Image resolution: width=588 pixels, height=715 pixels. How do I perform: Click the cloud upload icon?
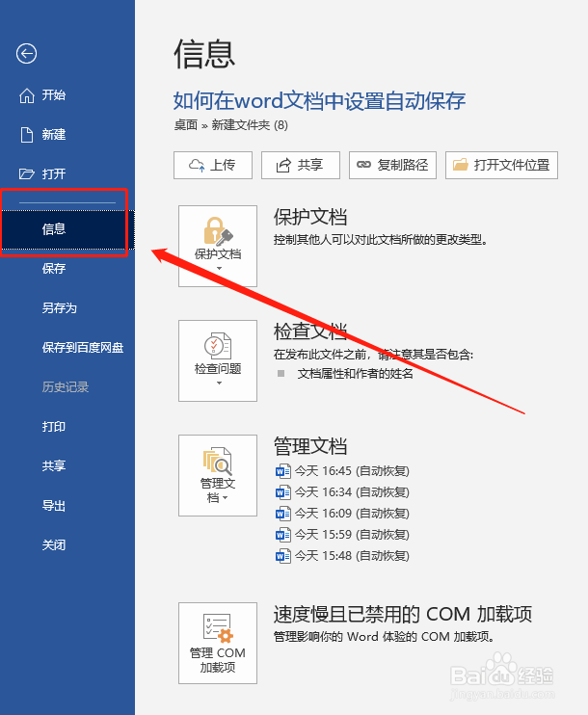(x=197, y=165)
